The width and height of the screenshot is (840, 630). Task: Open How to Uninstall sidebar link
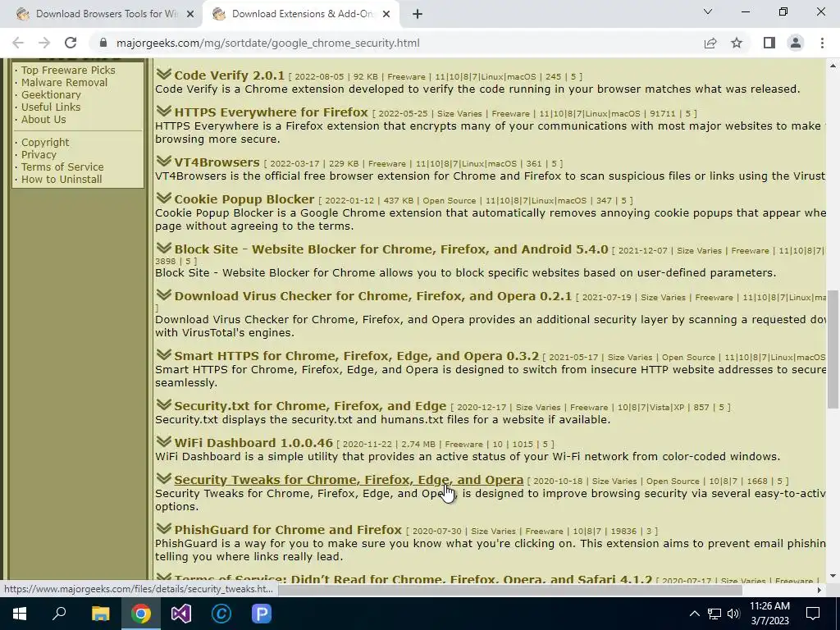tap(62, 179)
